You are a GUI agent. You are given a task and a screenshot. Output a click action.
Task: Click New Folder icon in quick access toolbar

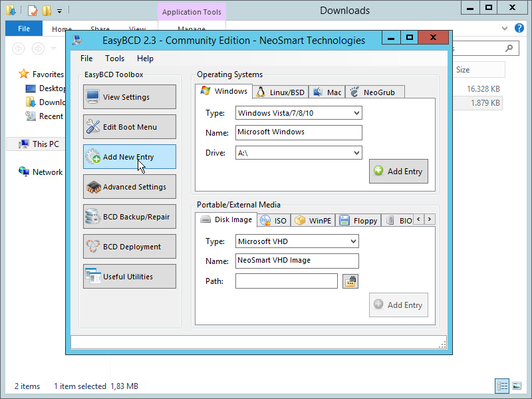coord(47,11)
